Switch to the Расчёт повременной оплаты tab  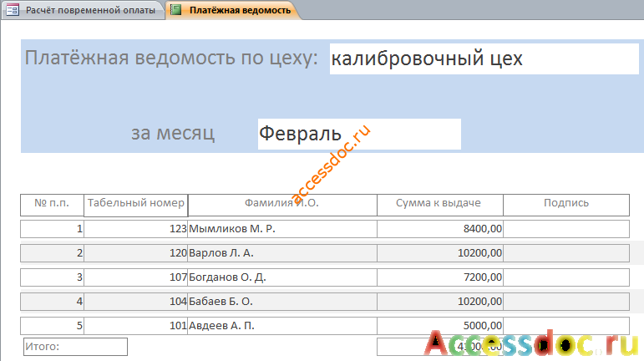coord(84,10)
